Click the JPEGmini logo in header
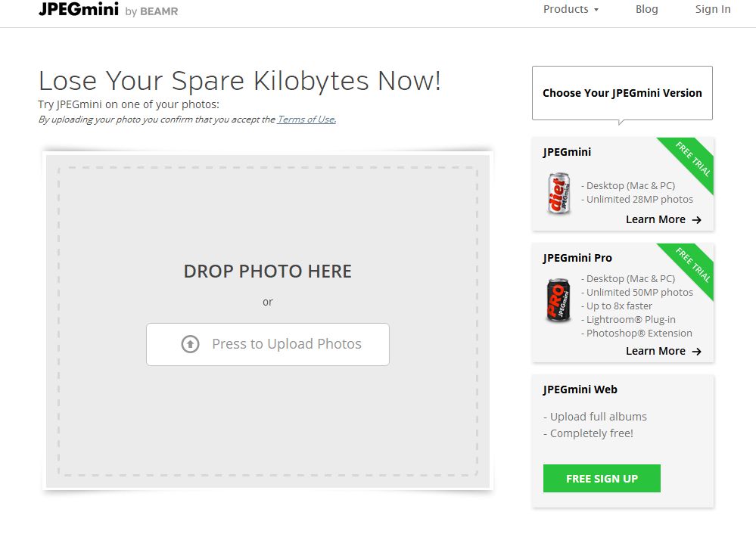Screen dimensions: 756x540 click(x=79, y=9)
